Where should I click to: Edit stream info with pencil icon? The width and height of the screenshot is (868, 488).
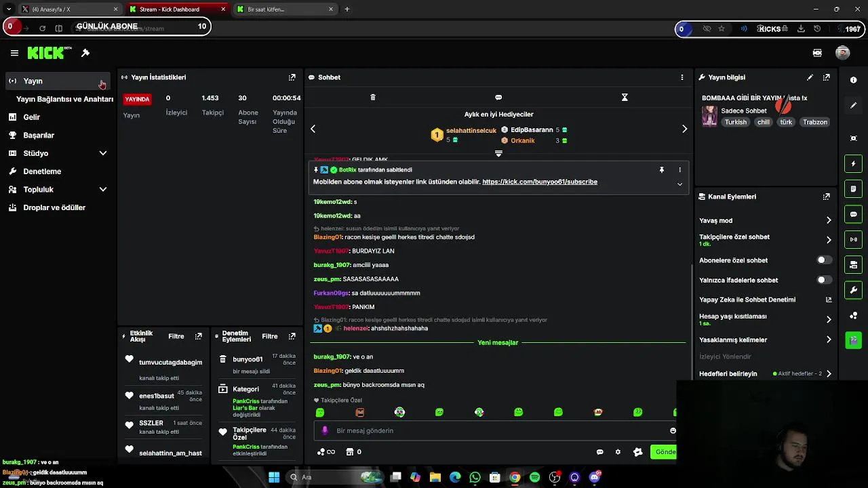[810, 77]
